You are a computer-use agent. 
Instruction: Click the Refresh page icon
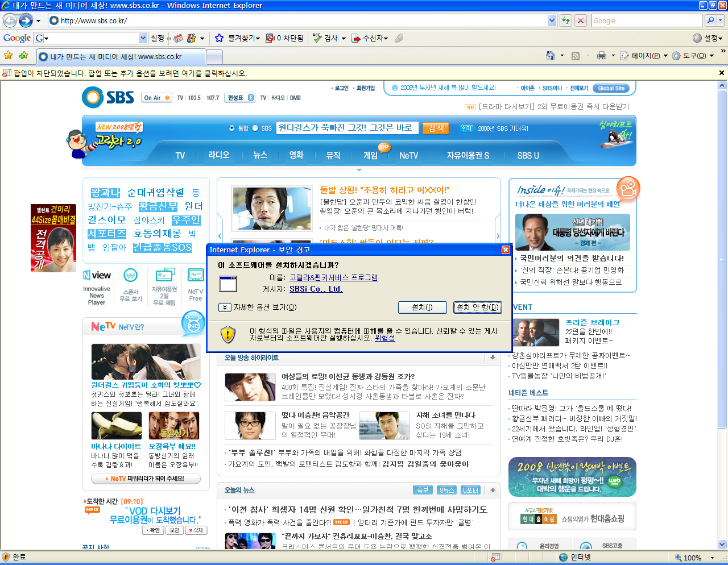pyautogui.click(x=566, y=20)
